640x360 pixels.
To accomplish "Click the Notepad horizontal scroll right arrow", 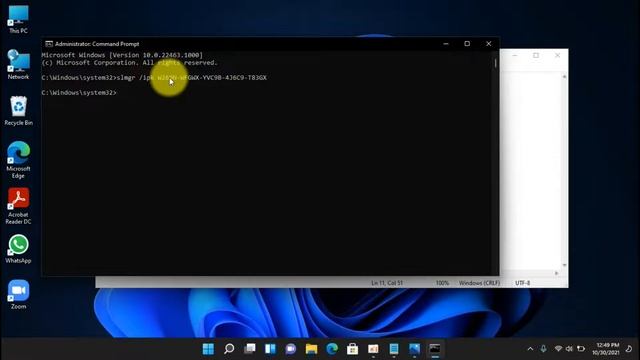I will (556, 273).
